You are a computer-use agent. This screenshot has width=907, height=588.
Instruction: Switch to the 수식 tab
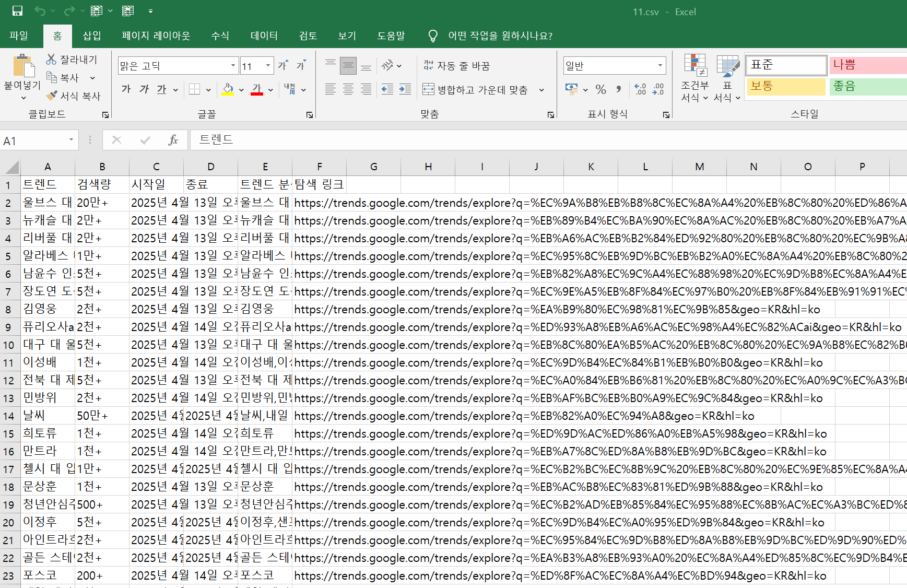[x=220, y=36]
